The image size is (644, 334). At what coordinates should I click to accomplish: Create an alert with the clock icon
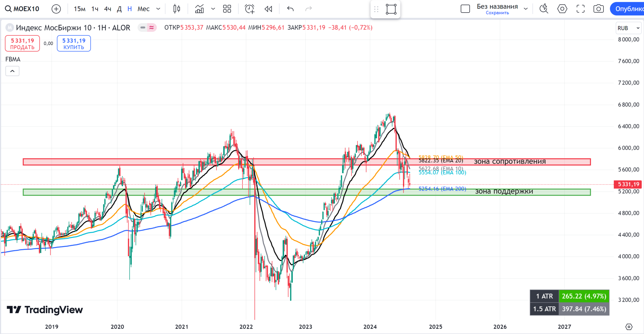(250, 9)
